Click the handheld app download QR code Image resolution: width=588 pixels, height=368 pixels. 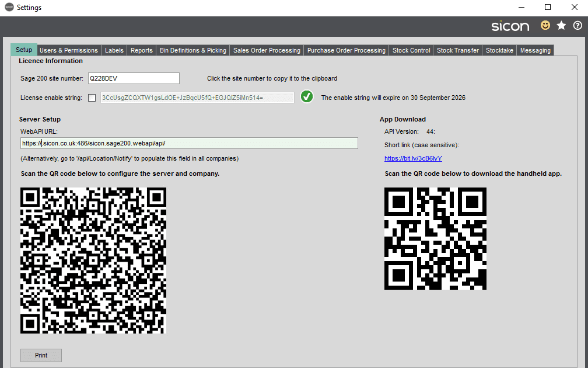click(435, 238)
